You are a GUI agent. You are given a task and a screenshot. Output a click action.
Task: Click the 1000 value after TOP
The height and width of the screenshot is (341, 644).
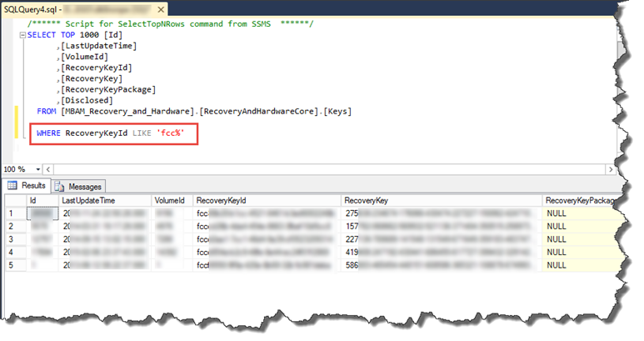point(89,35)
